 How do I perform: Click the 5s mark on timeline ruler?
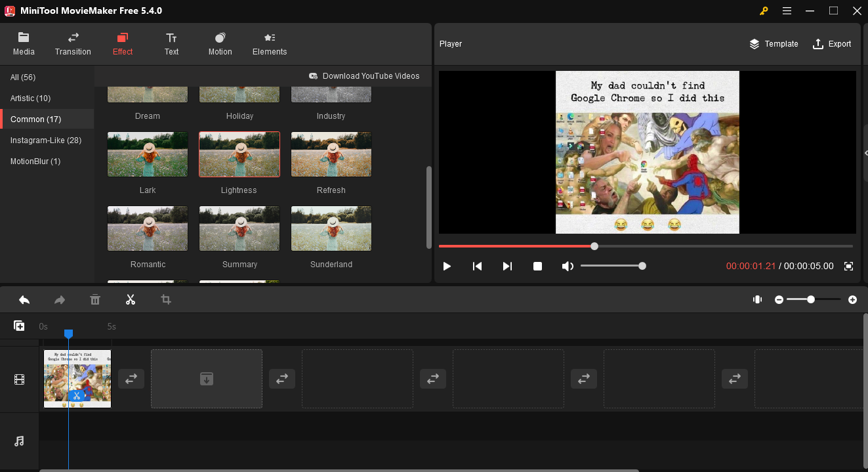pos(112,326)
